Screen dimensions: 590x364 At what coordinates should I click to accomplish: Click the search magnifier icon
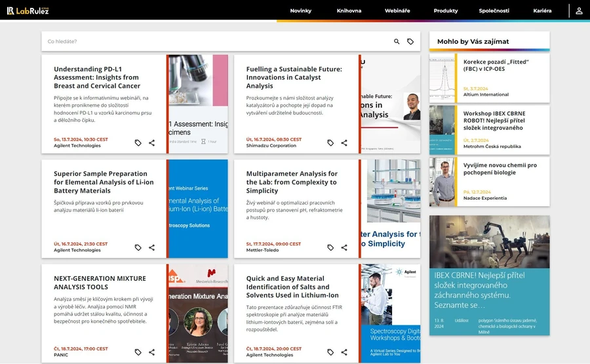pyautogui.click(x=397, y=41)
